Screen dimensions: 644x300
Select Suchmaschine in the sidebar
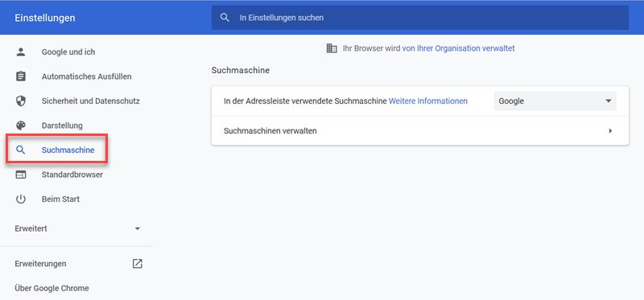pos(68,150)
